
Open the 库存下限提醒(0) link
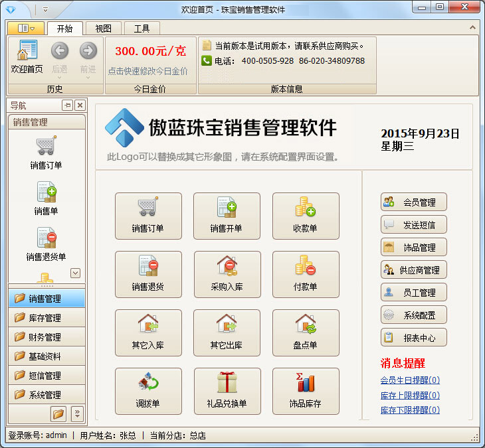tap(410, 410)
